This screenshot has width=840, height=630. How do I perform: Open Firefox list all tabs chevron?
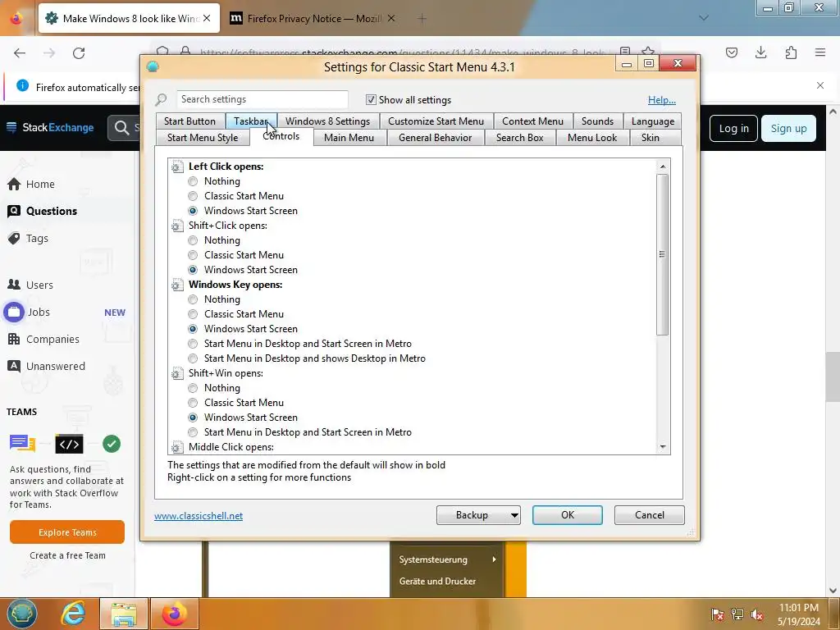pyautogui.click(x=704, y=18)
